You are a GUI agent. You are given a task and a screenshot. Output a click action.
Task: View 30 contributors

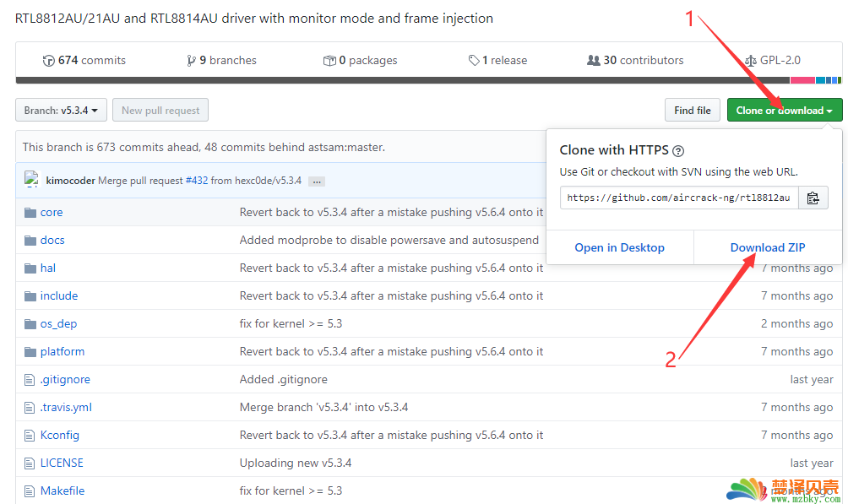635,61
